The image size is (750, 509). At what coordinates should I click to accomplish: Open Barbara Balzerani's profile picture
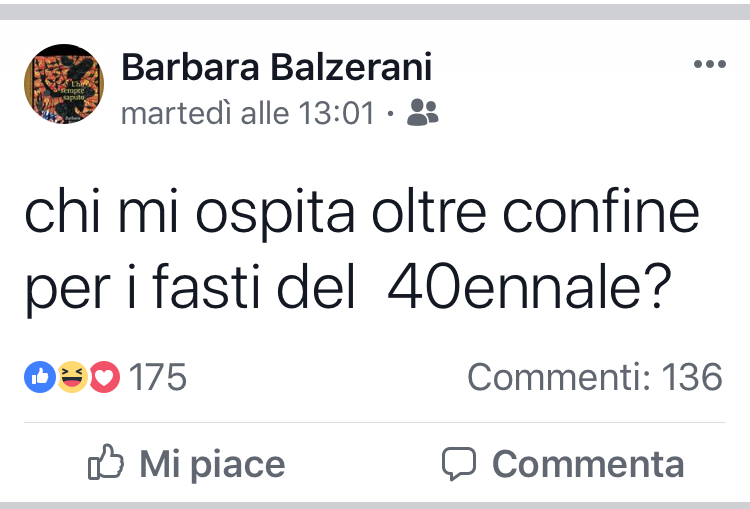click(64, 84)
